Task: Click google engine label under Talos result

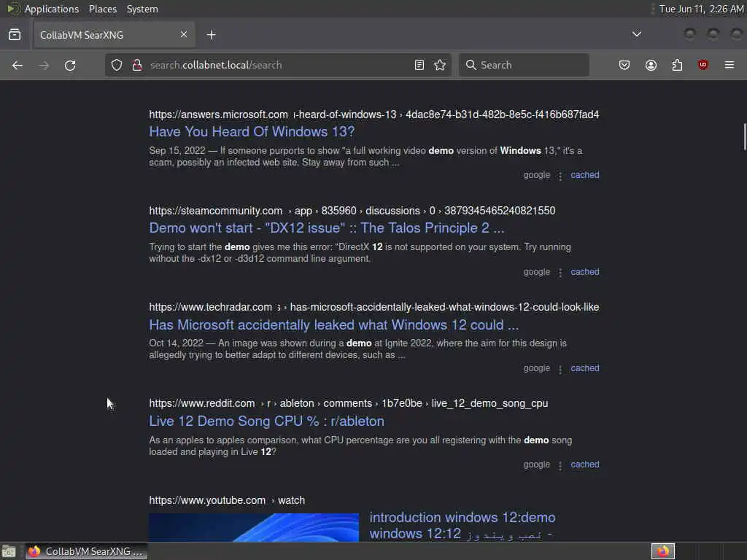Action: point(536,272)
